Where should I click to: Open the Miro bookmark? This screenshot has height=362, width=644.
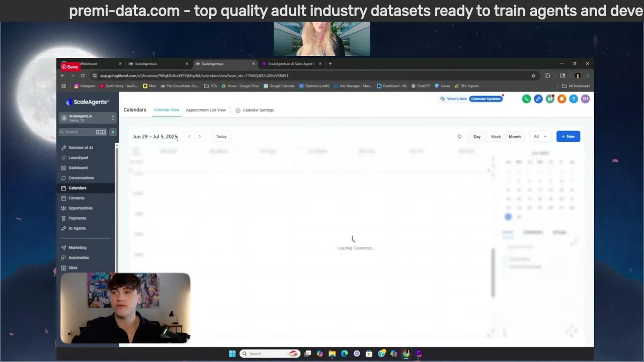click(x=149, y=86)
